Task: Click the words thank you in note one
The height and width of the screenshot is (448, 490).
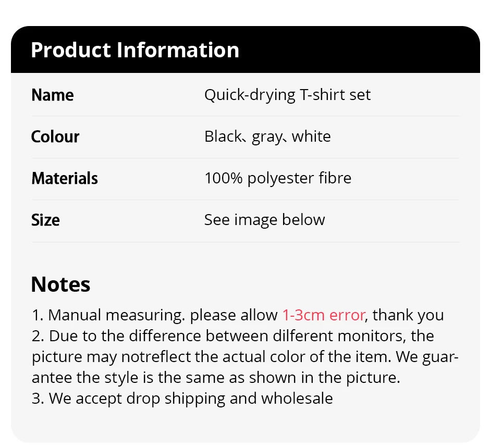Action: pos(408,315)
